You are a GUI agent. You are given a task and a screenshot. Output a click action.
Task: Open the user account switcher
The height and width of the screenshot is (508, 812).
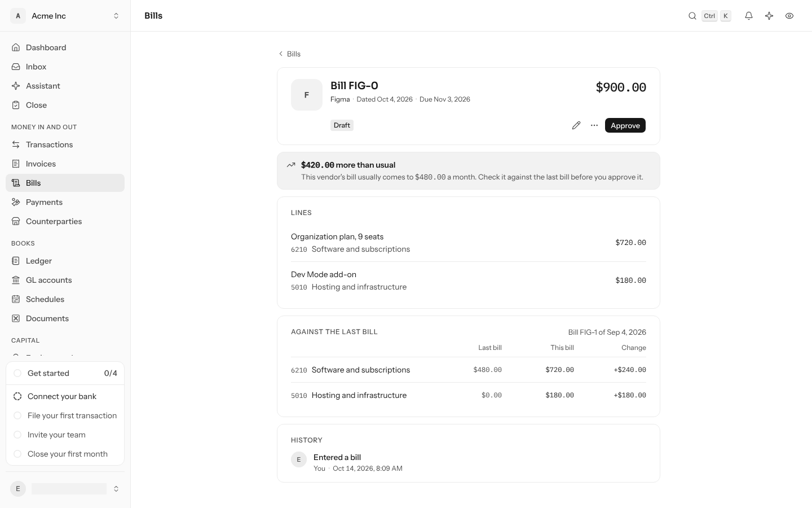pos(65,489)
